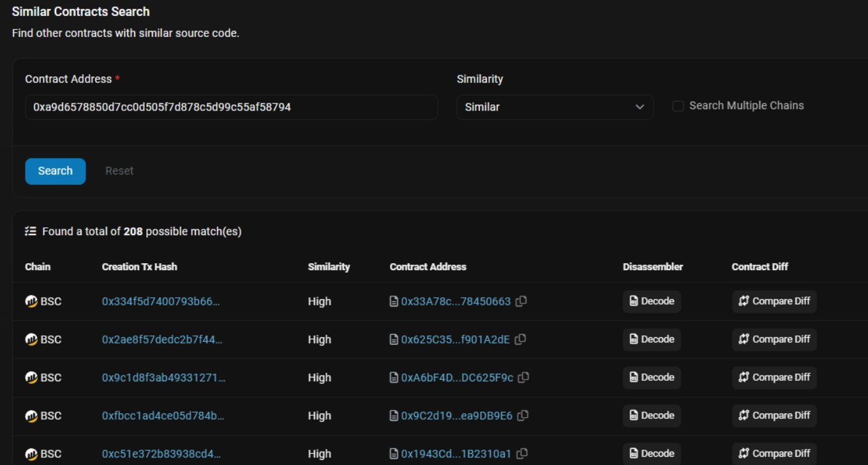Click the Chain column header
Viewport: 868px width, 465px height.
click(x=38, y=267)
